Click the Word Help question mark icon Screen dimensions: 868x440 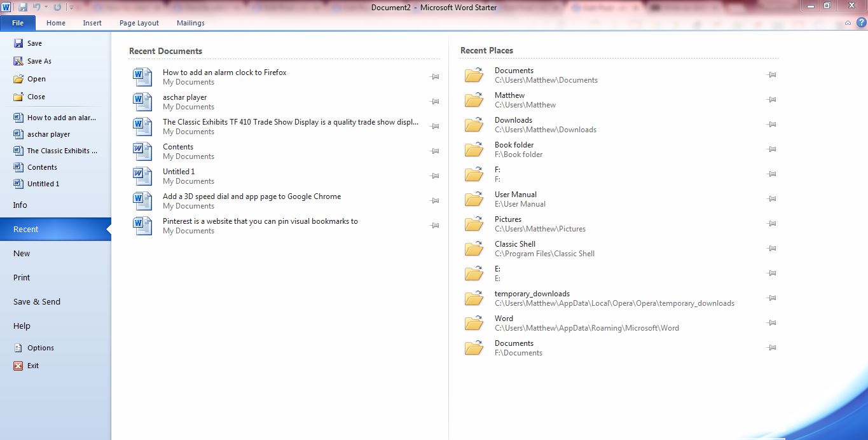click(862, 22)
